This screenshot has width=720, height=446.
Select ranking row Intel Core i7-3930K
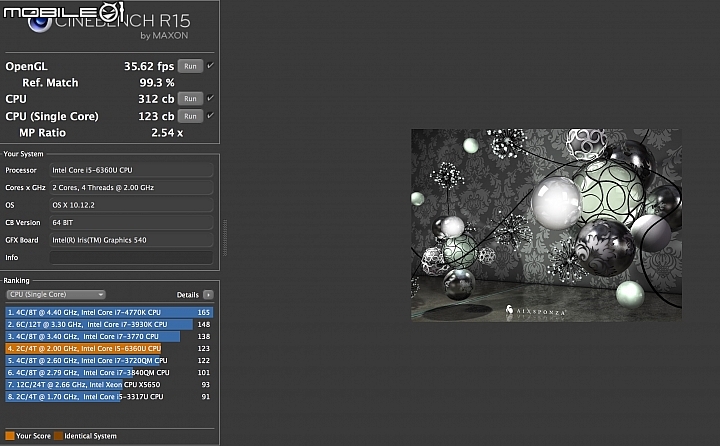tap(109, 324)
